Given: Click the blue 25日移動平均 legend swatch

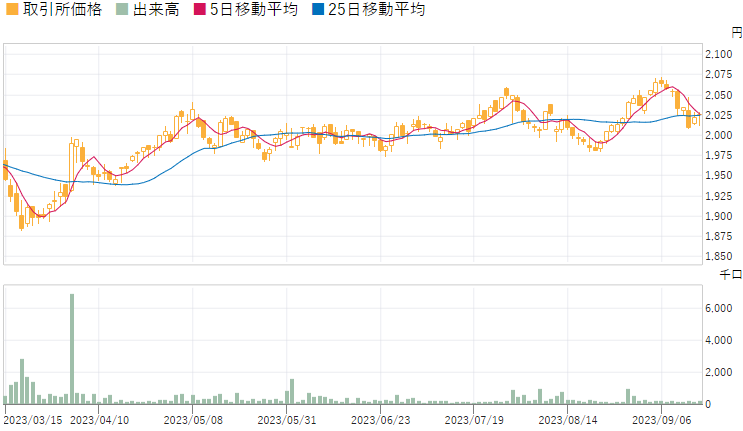Looking at the screenshot, I should pos(318,9).
